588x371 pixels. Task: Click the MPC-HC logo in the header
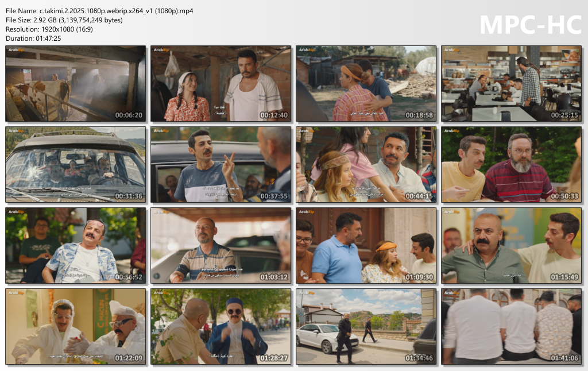pyautogui.click(x=529, y=25)
